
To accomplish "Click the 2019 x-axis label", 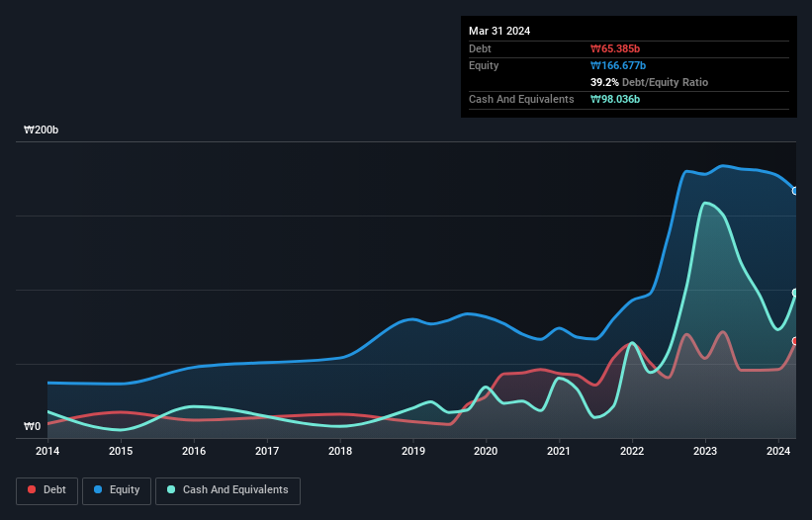I will click(x=413, y=451).
